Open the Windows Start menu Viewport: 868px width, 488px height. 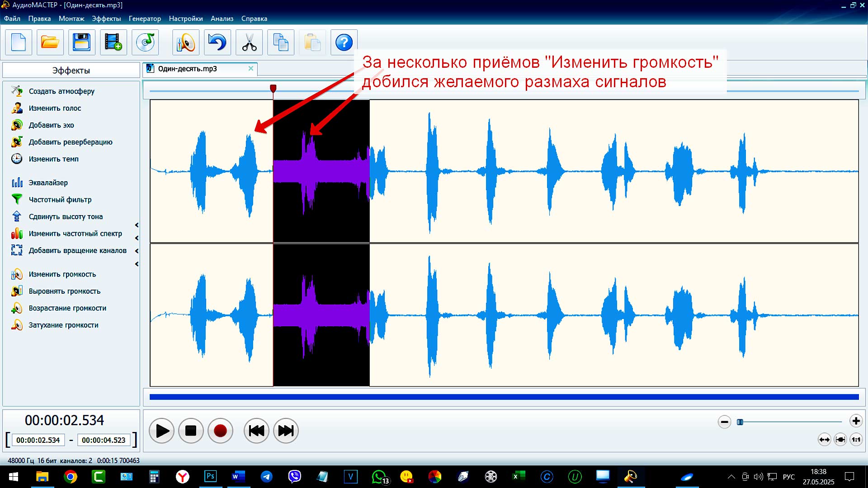tap(14, 477)
